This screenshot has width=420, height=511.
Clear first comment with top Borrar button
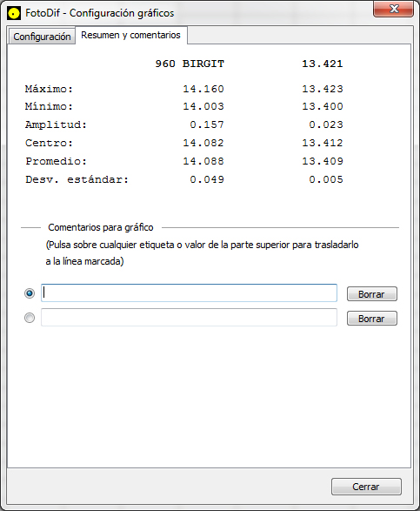coord(372,294)
